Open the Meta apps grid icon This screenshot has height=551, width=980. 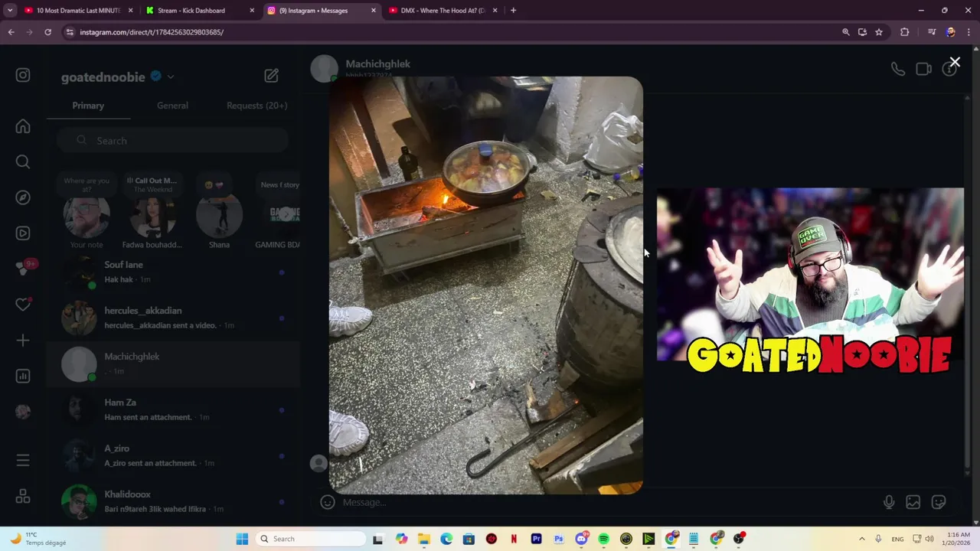[23, 497]
